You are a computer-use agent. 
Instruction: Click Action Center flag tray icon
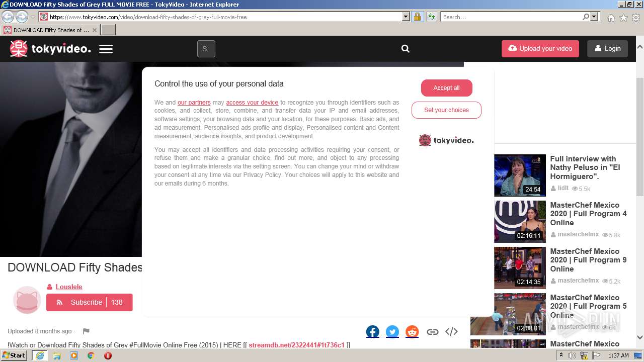point(596,355)
